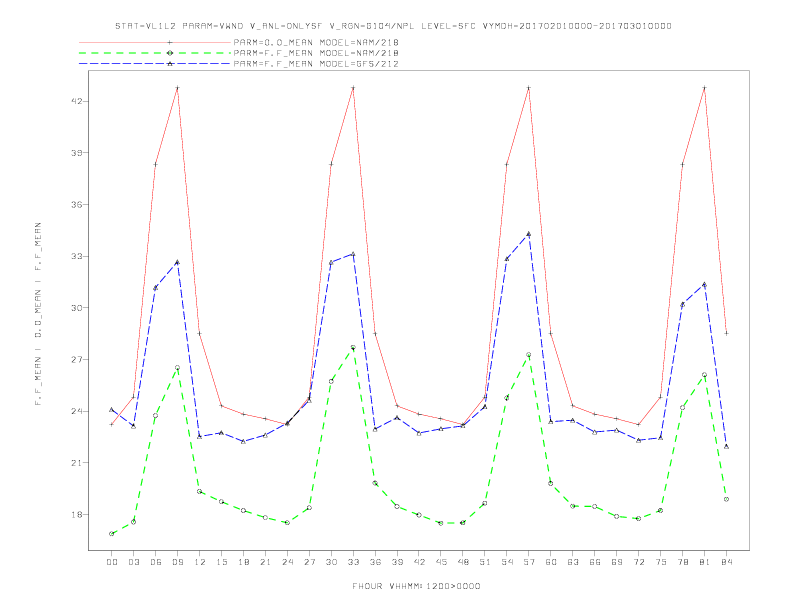Click x-axis forecast hour label 63
The height and width of the screenshot is (612, 792).
573,562
